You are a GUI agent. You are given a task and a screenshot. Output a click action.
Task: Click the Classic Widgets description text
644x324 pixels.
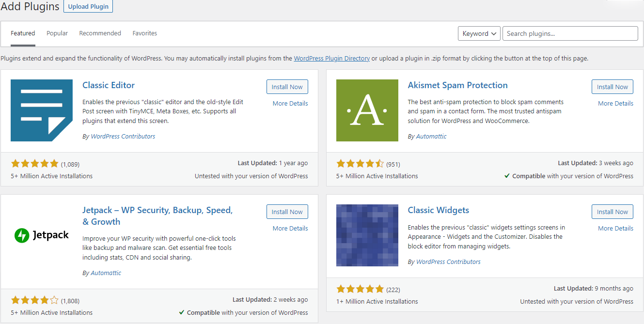[x=487, y=237]
